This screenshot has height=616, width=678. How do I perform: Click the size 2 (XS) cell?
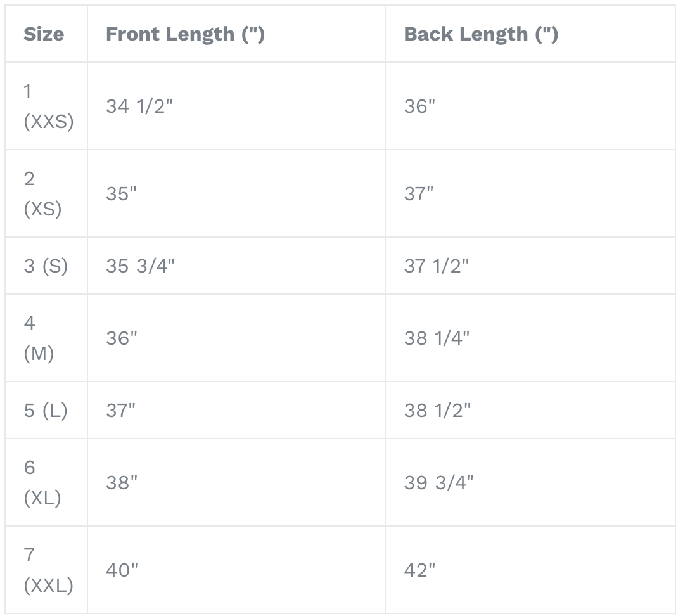pyautogui.click(x=42, y=193)
